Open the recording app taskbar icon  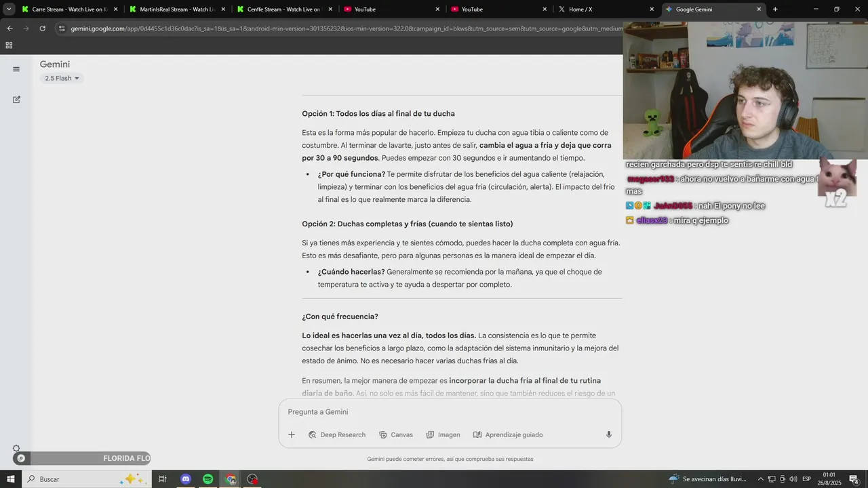(x=253, y=479)
